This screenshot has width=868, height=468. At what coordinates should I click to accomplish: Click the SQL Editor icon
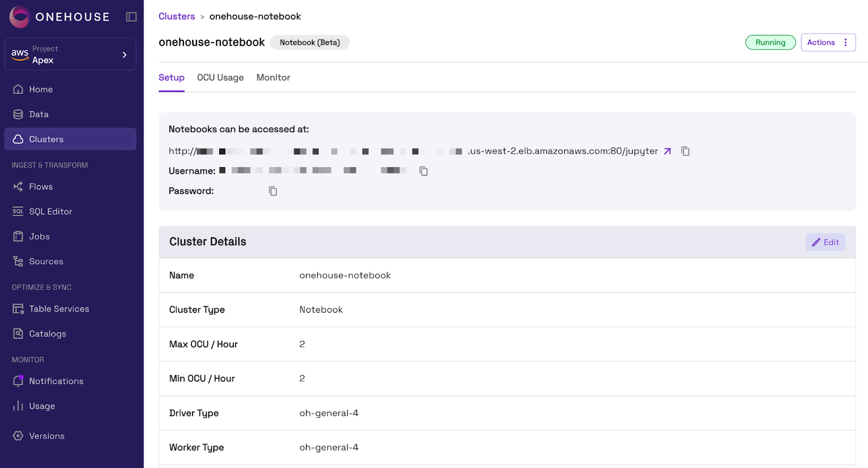coord(18,211)
